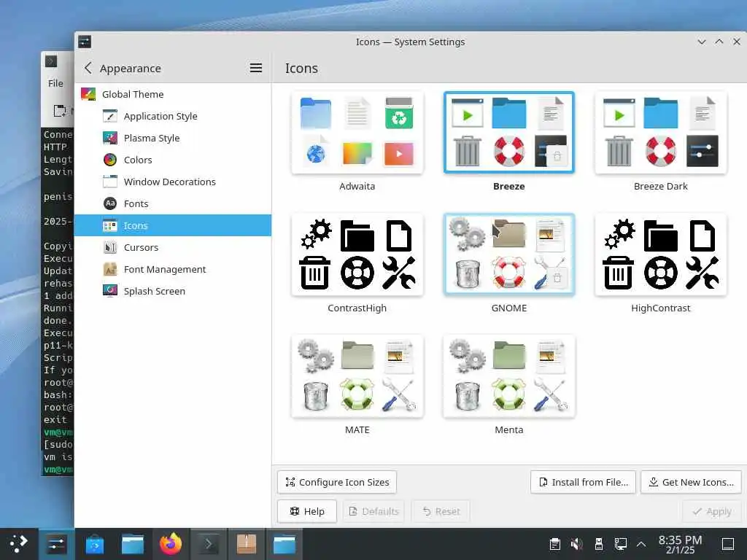This screenshot has width=747, height=560.
Task: Open the removable devices tray icon
Action: click(599, 544)
